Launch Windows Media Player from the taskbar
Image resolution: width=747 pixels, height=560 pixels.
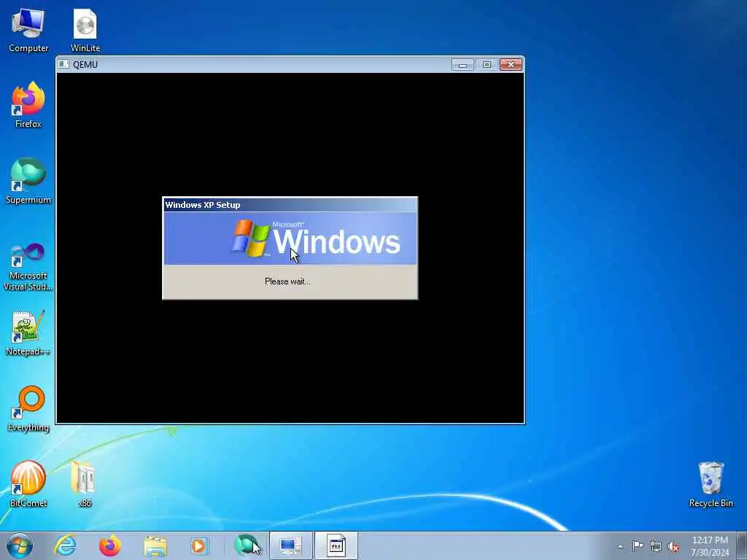click(198, 545)
